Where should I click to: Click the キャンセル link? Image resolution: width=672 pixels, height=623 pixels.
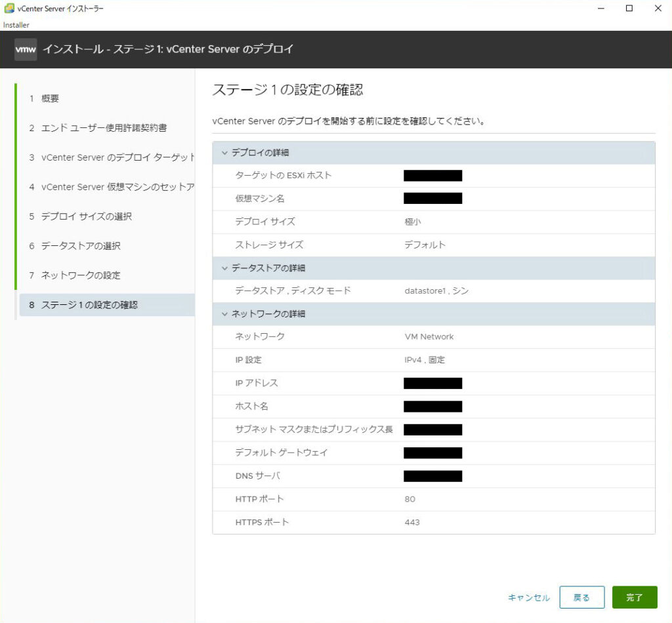[529, 597]
